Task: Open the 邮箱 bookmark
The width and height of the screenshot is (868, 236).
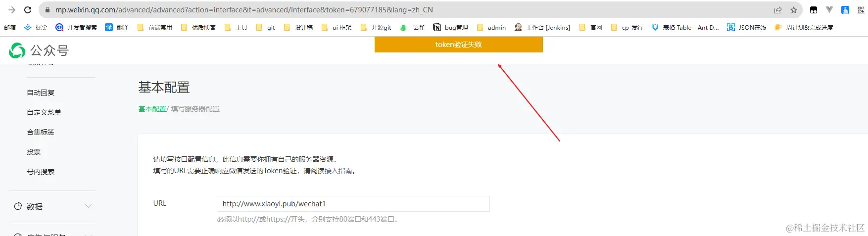Action: tap(10, 28)
